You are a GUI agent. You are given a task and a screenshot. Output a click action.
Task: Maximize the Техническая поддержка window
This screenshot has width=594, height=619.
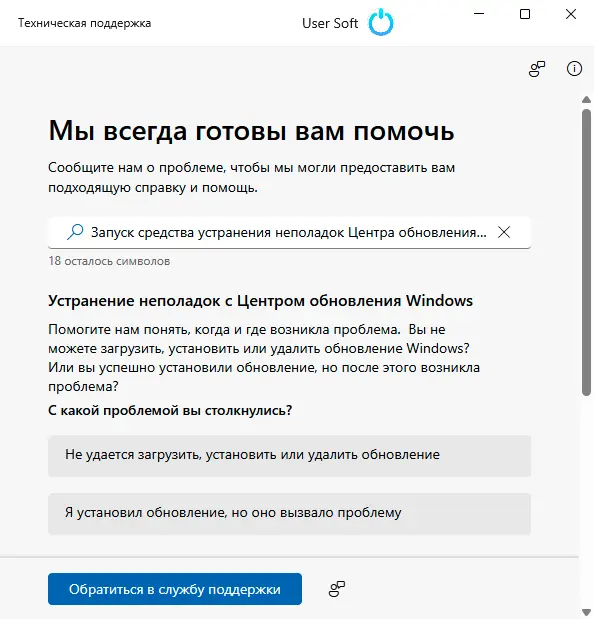point(525,14)
